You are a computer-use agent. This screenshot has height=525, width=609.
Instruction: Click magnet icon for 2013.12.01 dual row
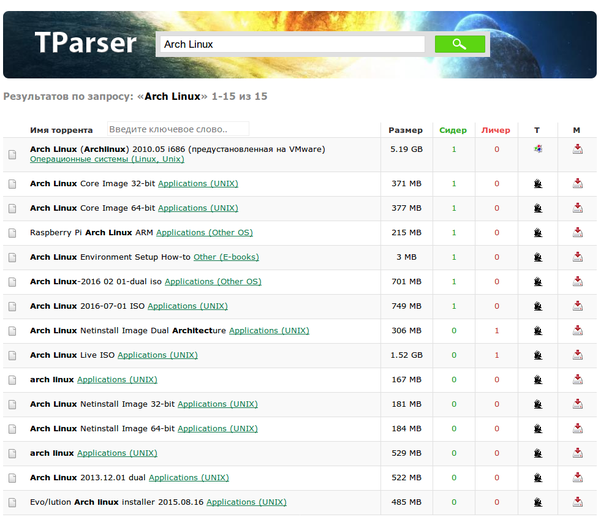(x=578, y=477)
